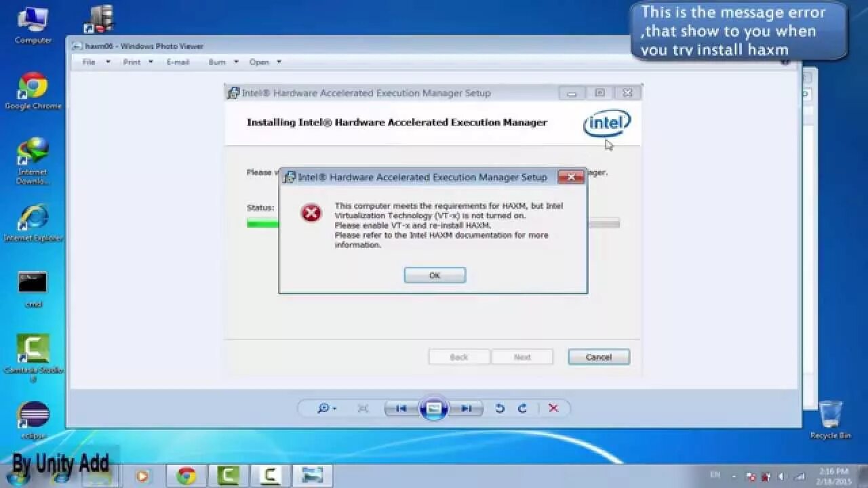Viewport: 868px width, 488px height.
Task: Rotate the photo counterclockwise
Action: pos(500,408)
